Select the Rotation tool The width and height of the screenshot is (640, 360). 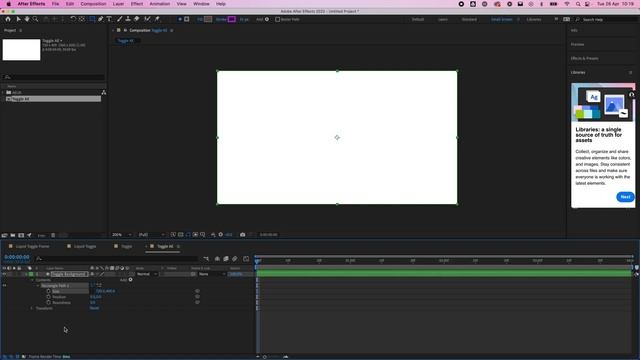(73, 19)
